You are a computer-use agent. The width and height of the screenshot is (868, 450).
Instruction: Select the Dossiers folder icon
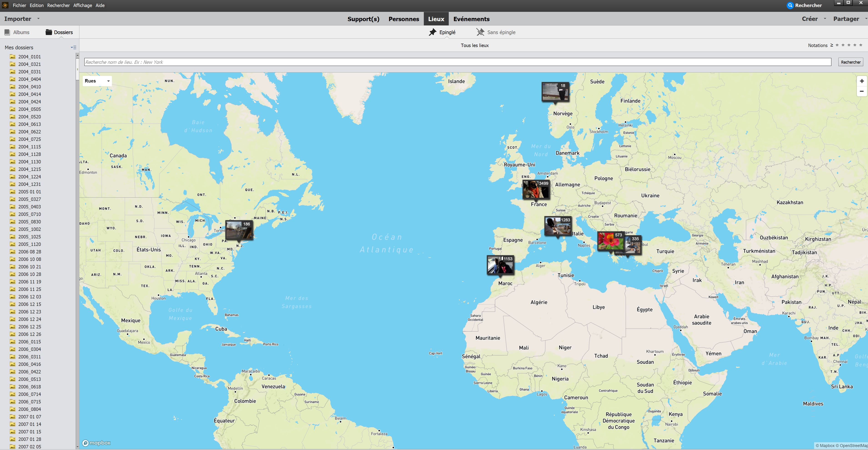tap(49, 32)
